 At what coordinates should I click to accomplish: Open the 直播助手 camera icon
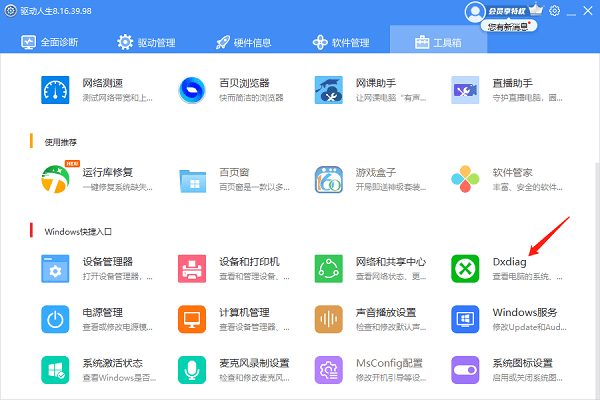465,90
